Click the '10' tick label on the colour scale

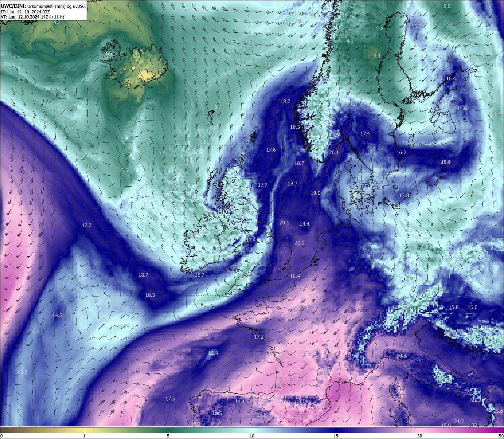[252, 436]
